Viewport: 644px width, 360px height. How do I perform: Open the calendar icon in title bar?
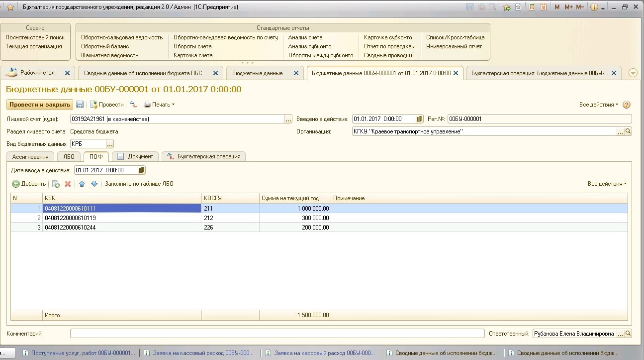point(543,7)
